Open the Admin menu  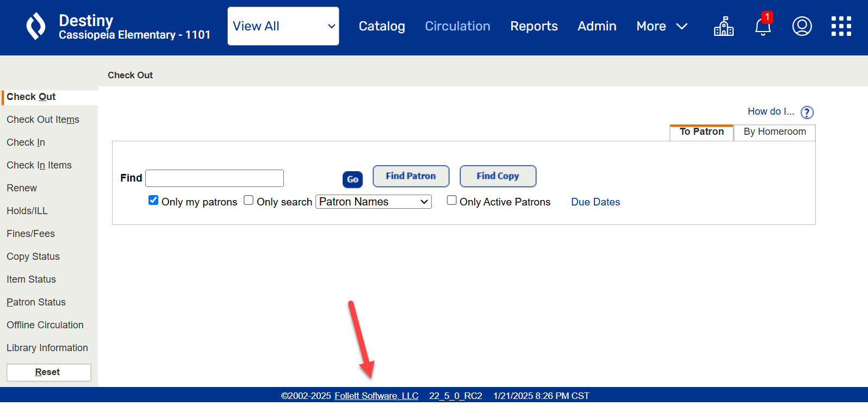(597, 26)
